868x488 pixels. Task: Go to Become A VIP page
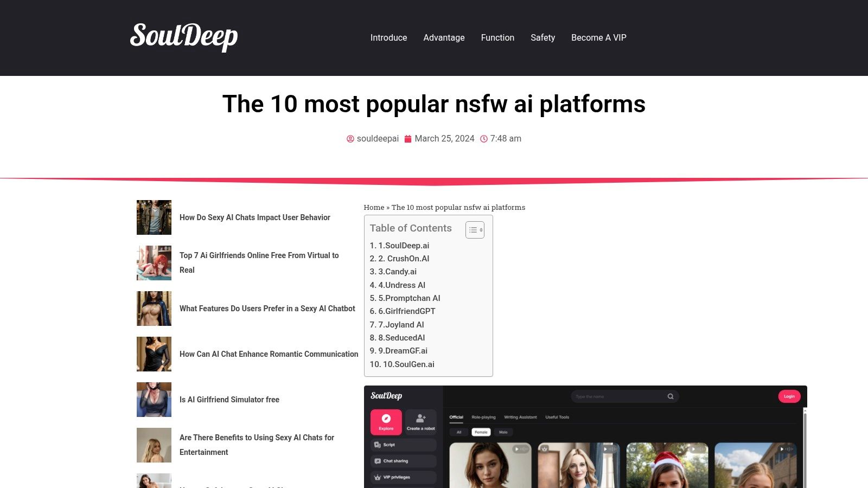coord(599,37)
